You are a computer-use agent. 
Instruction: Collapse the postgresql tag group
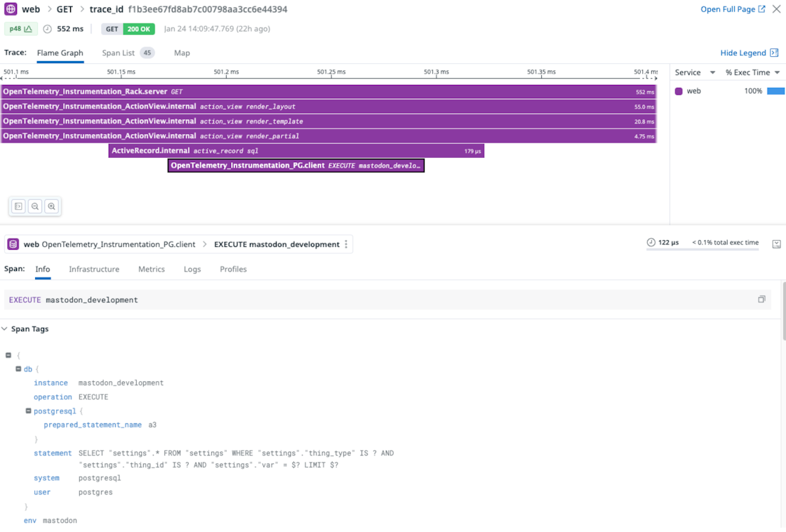coord(28,411)
